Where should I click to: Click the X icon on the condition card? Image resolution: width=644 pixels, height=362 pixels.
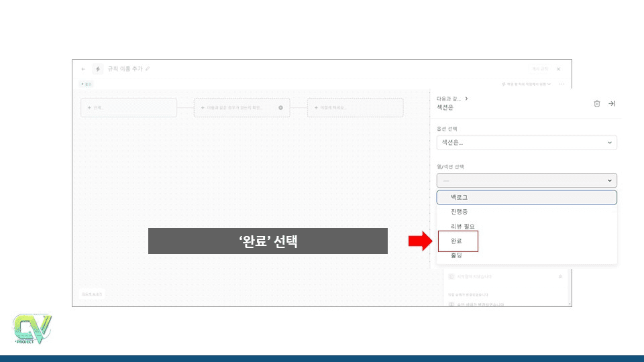tap(280, 108)
